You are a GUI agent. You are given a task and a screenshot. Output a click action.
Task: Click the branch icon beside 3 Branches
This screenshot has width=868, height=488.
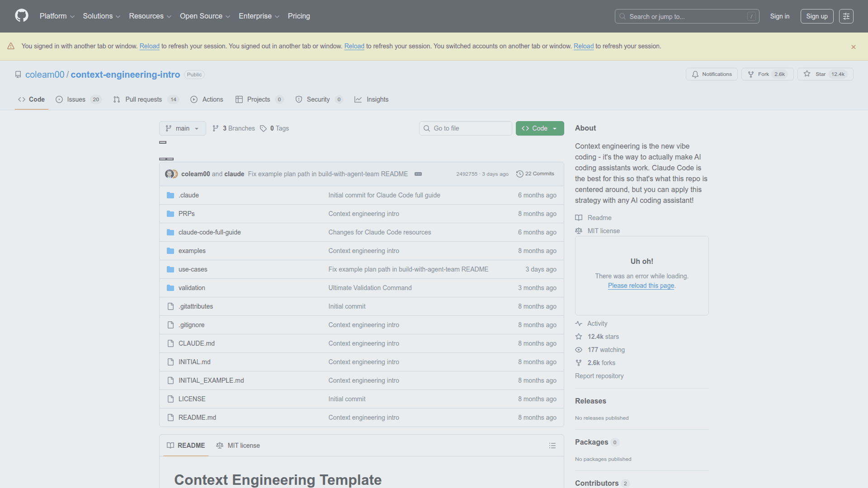216,128
